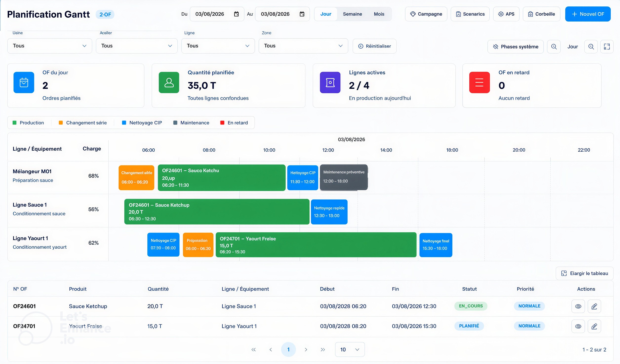This screenshot has width=620, height=364.
Task: Open the rows-per-page dropdown showing 10
Action: point(350,349)
